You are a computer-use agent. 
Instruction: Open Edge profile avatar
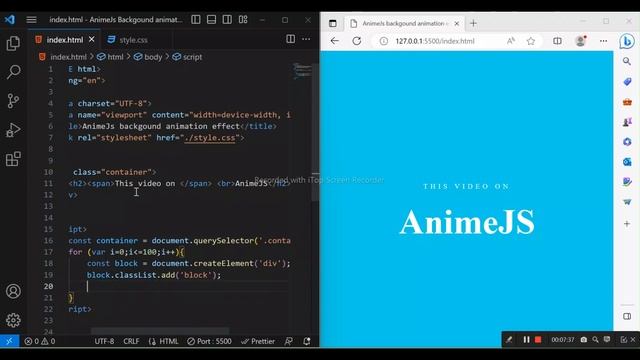coord(580,41)
